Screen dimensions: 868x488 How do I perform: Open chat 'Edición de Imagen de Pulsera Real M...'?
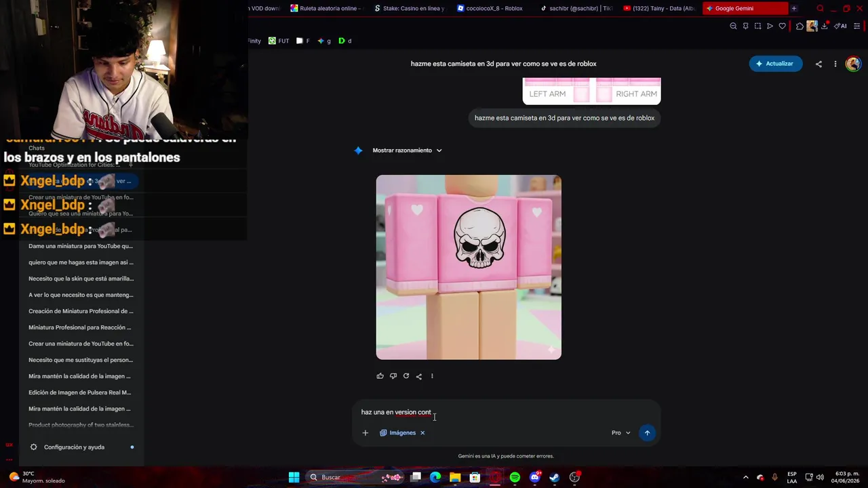click(x=81, y=392)
